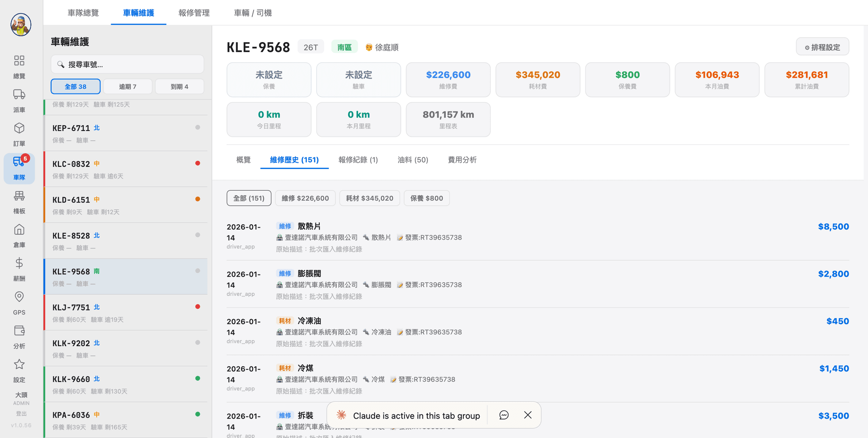Screen dimensions: 868x438
Task: Click the 搜尋車號 search field
Action: pyautogui.click(x=127, y=65)
